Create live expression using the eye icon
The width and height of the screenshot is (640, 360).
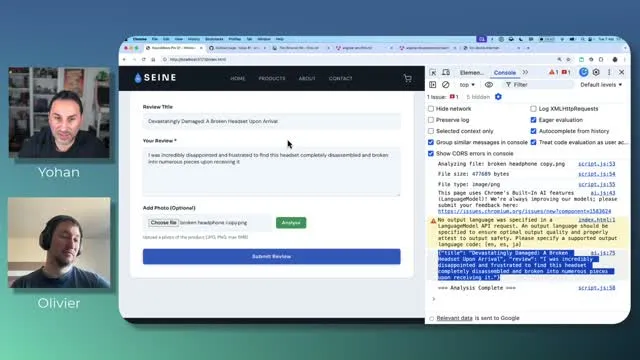(x=489, y=84)
